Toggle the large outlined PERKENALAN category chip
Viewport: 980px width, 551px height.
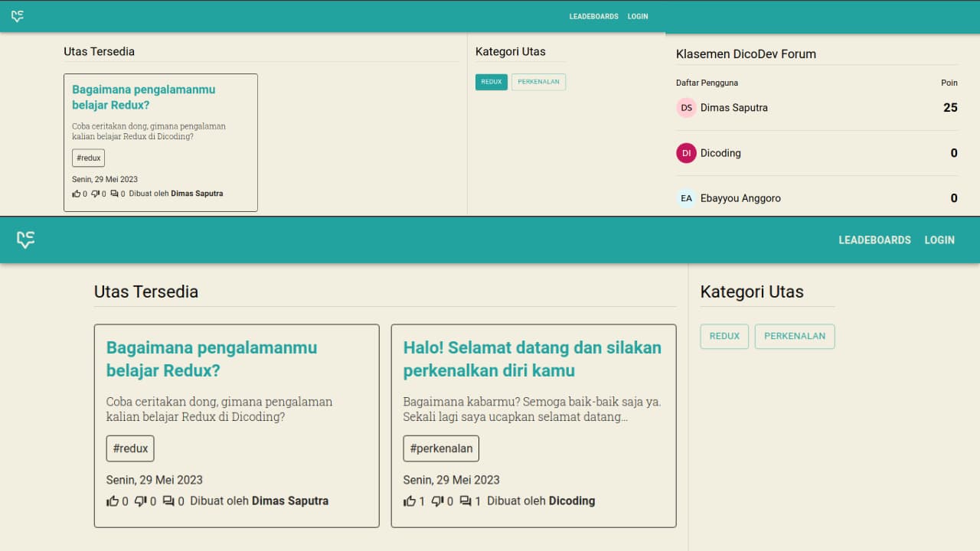coord(795,336)
